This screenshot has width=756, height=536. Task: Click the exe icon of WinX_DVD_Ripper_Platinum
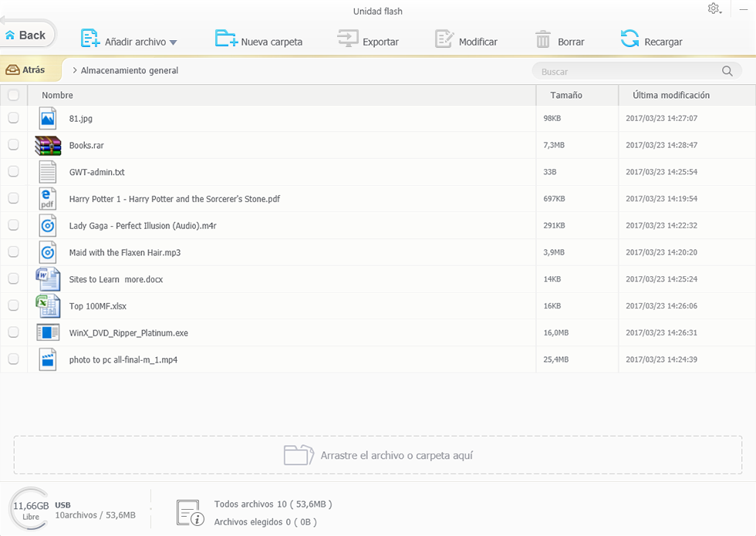click(48, 332)
